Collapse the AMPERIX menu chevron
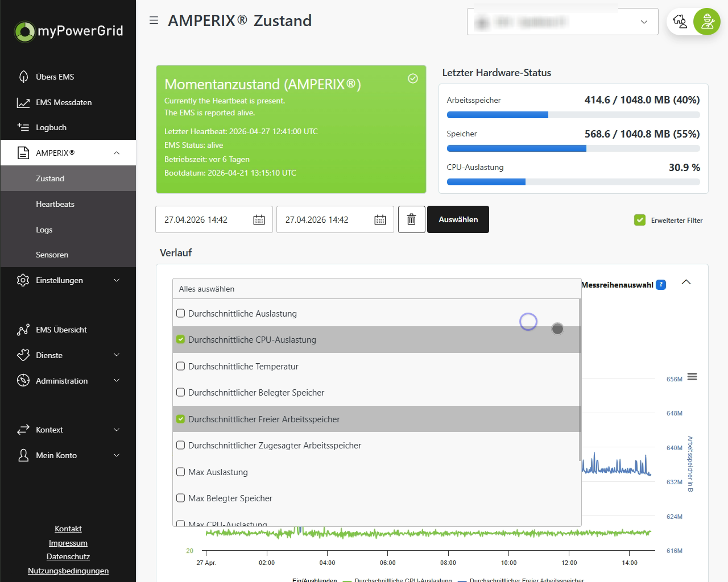The image size is (728, 582). (117, 153)
